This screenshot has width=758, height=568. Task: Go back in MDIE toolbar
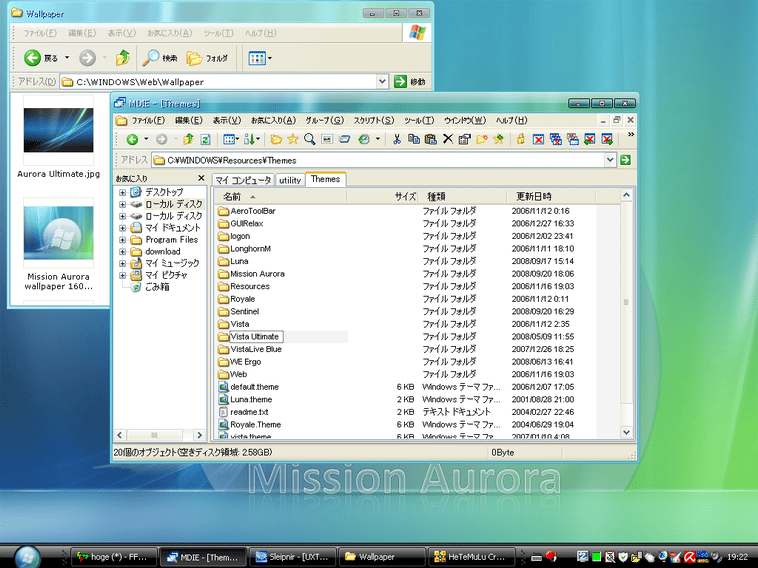click(132, 140)
